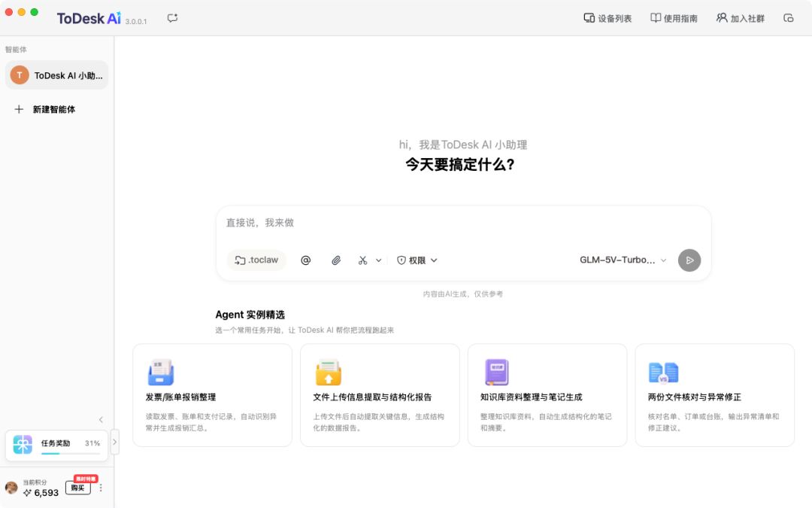812x508 pixels.
Task: Click the blue file compare VS icon
Action: (663, 373)
